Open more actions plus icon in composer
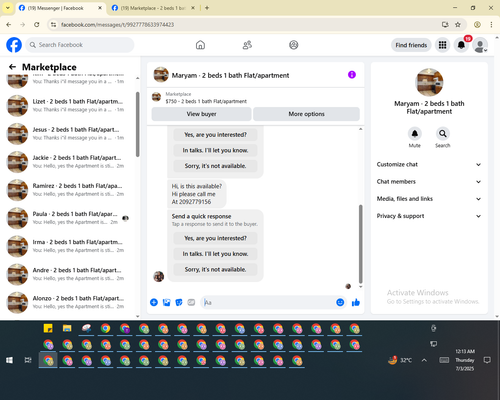 point(154,302)
